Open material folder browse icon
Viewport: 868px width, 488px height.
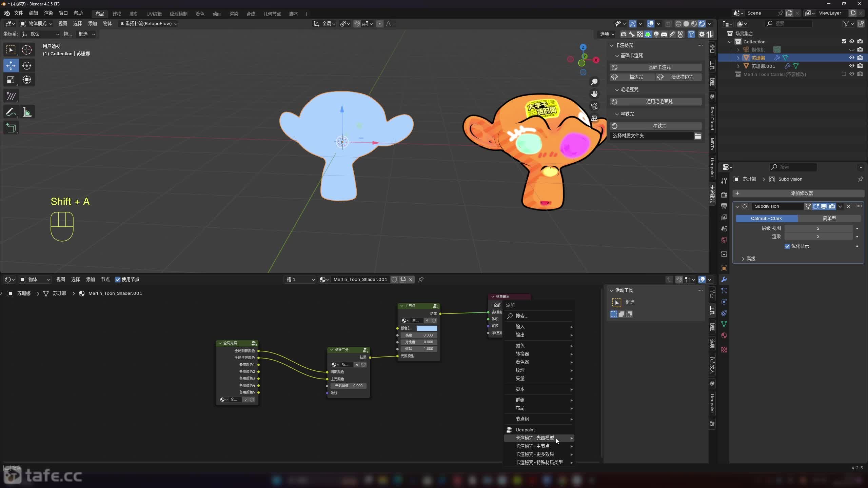698,136
